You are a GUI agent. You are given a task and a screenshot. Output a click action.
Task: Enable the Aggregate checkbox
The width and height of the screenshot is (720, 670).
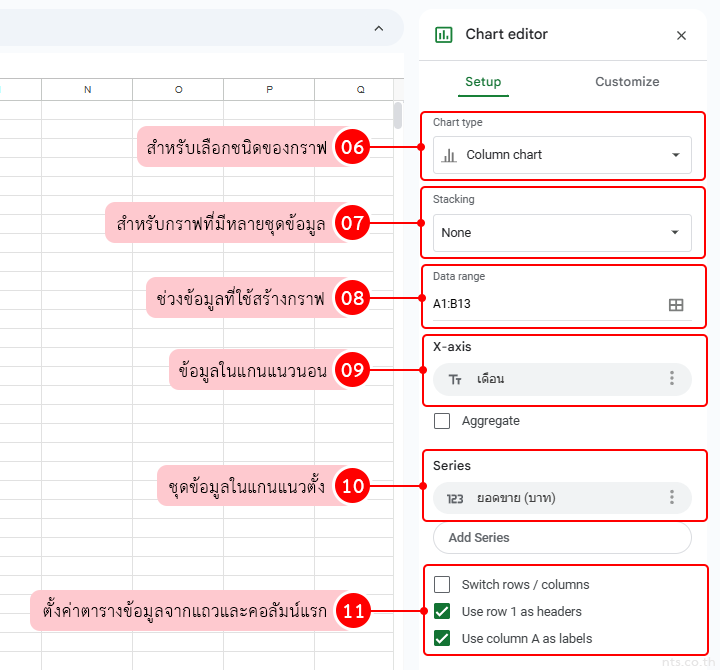point(442,421)
